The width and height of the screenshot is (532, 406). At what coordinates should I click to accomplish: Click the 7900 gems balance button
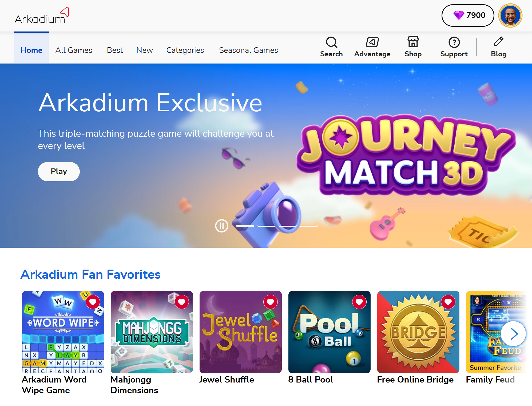tap(468, 15)
